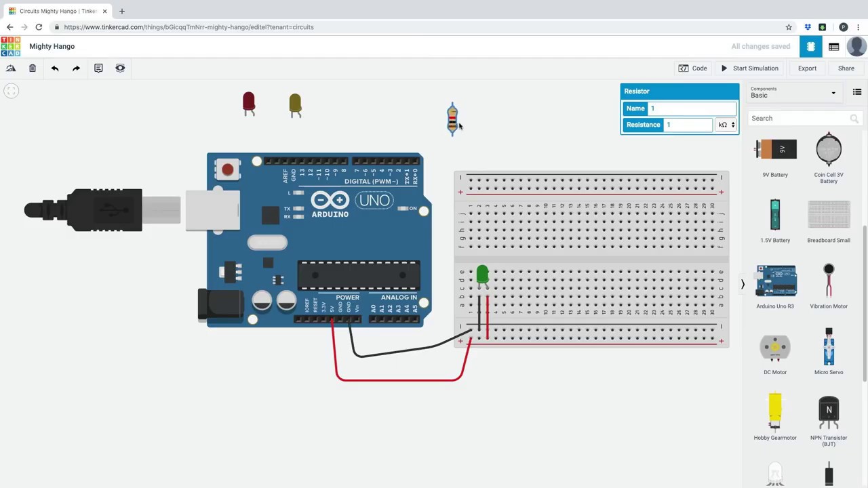This screenshot has width=868, height=488.
Task: Click the Resistance value input field
Action: click(x=687, y=125)
